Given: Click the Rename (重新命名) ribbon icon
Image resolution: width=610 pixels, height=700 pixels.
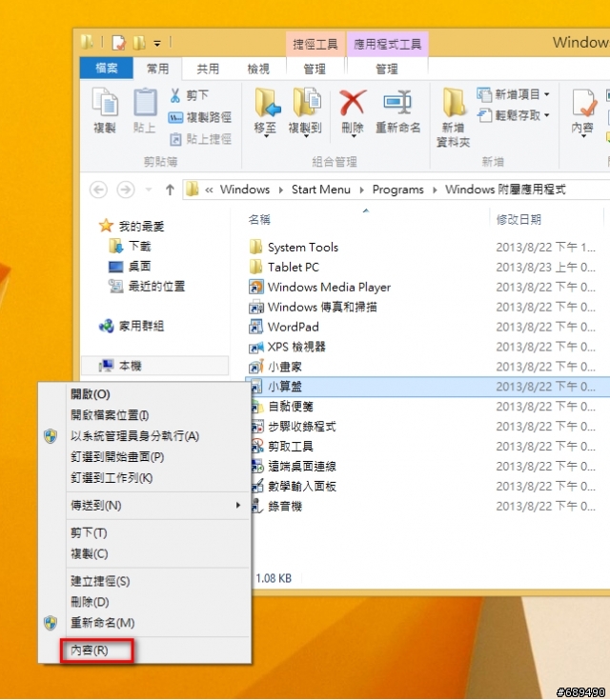Looking at the screenshot, I should coord(397,102).
